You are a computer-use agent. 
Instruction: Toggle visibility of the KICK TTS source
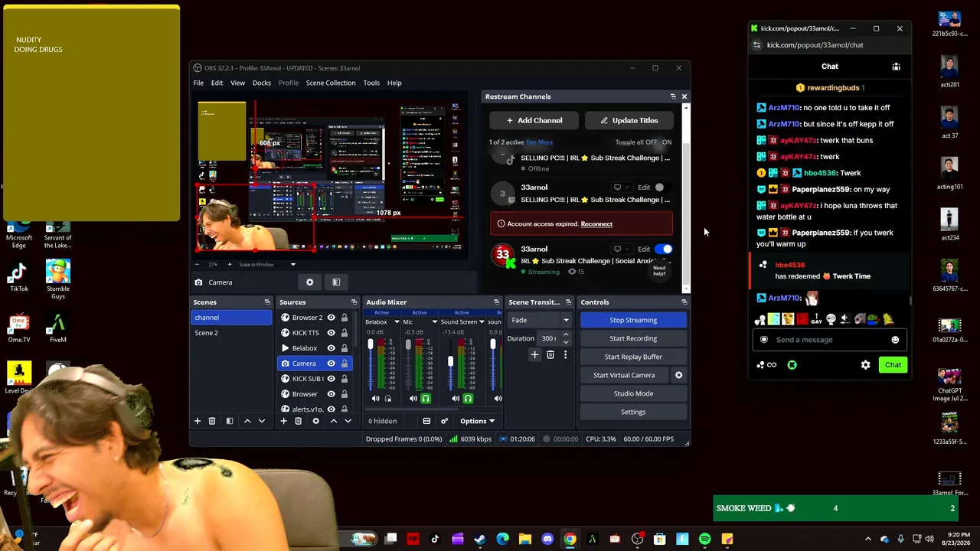(331, 333)
